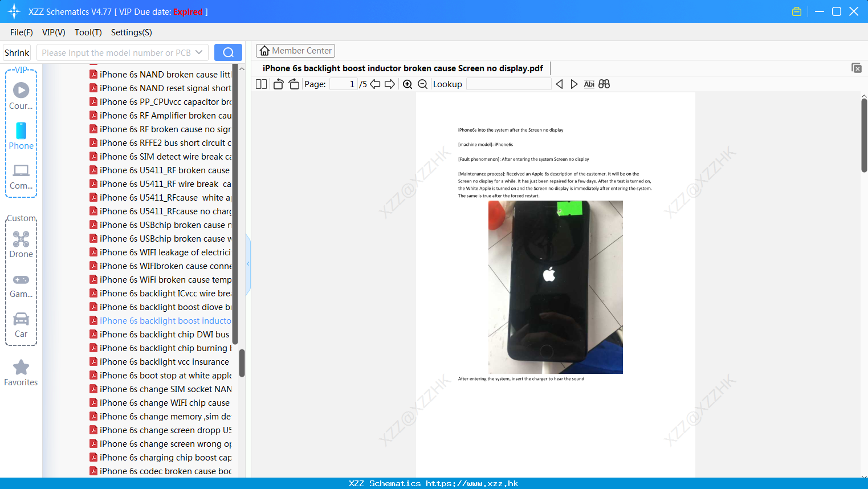The image size is (868, 489).
Task: Open iPhone 6s RFFE2 bus short circuit file
Action: click(x=161, y=143)
